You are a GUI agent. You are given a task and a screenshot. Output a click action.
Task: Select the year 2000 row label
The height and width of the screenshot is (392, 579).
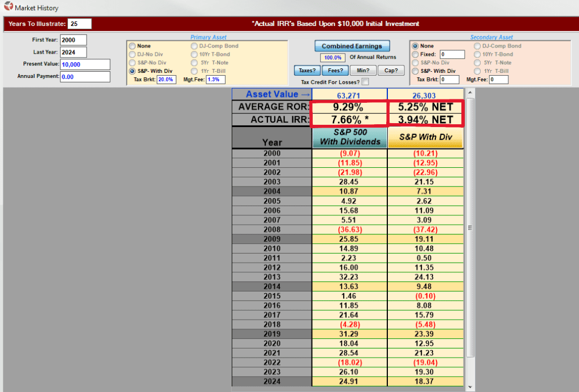point(272,154)
